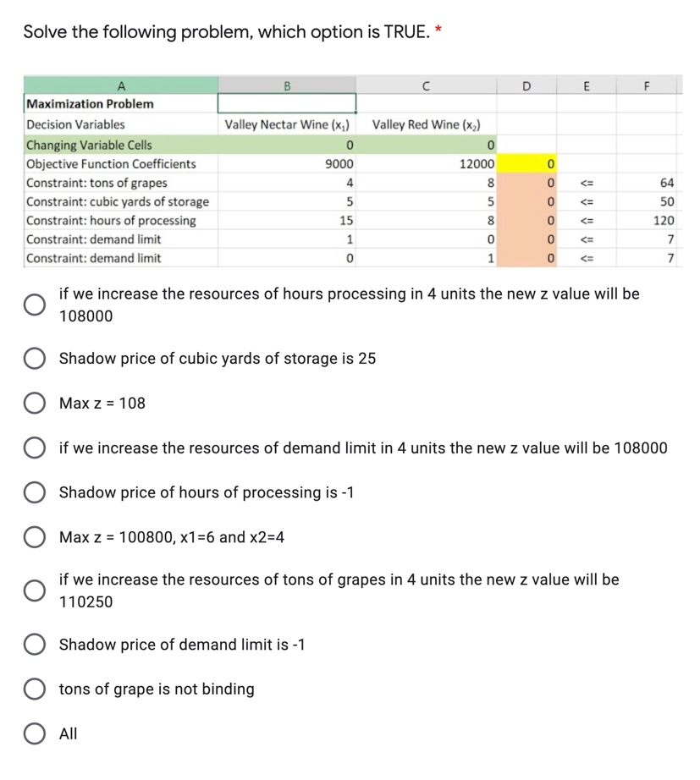Select 'tons of grape is not binding'
Screen dimensions: 700x780
click(x=35, y=689)
